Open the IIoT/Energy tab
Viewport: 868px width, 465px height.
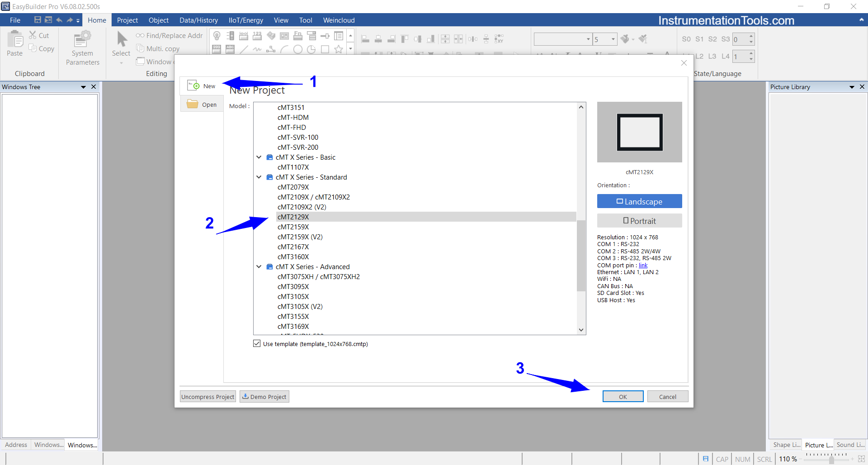pyautogui.click(x=245, y=20)
